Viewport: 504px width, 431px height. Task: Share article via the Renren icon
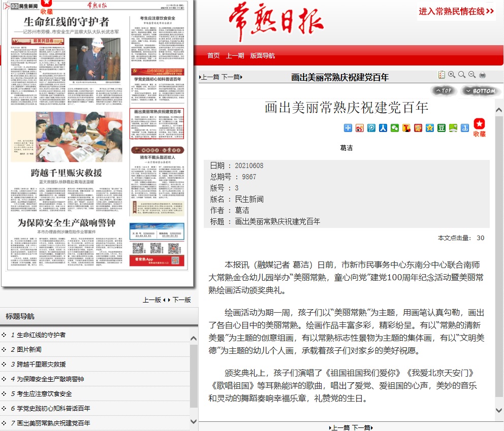tap(383, 128)
